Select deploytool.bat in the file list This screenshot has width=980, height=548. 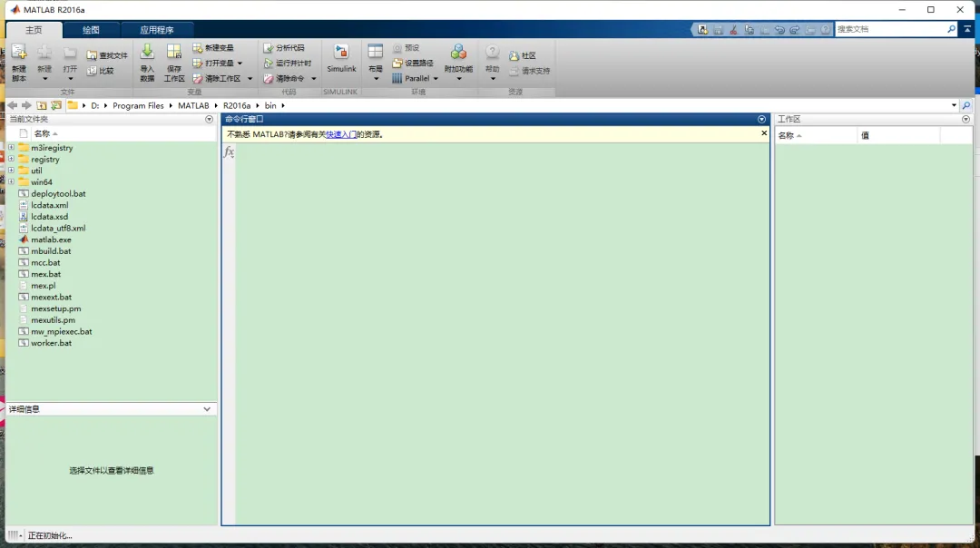coord(58,194)
